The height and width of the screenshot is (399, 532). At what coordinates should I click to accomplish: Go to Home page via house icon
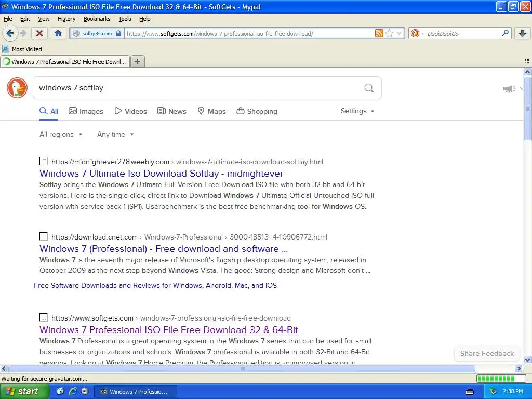(x=58, y=33)
